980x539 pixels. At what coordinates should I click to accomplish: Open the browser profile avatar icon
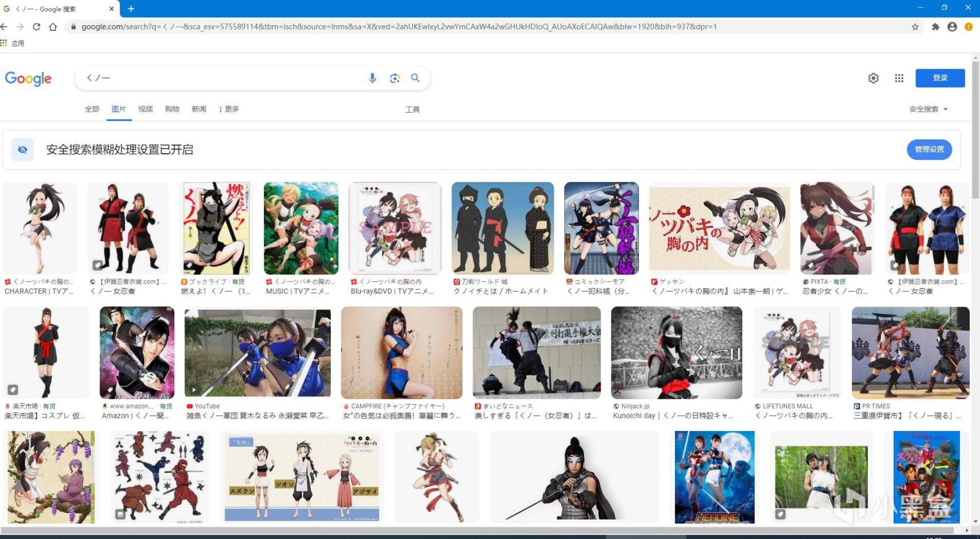pos(952,27)
